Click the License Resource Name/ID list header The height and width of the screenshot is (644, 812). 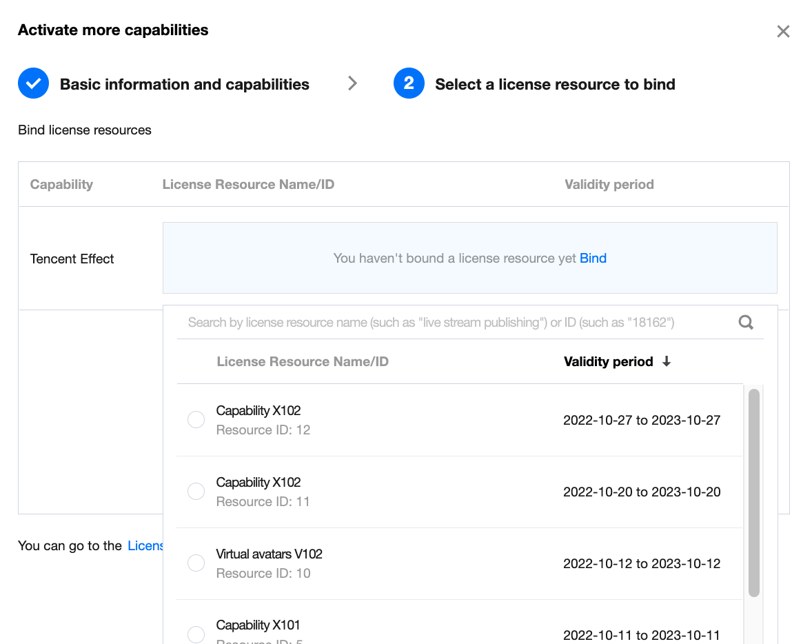coord(303,361)
